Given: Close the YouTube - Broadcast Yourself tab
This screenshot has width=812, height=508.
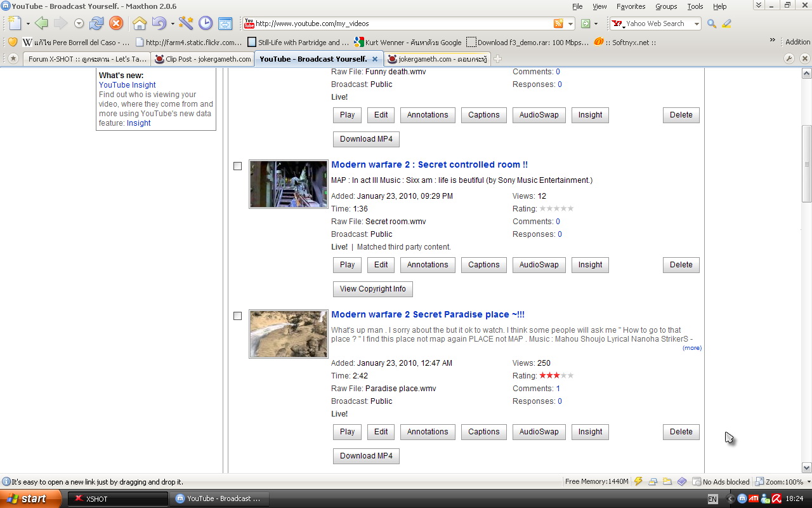Looking at the screenshot, I should tap(375, 59).
